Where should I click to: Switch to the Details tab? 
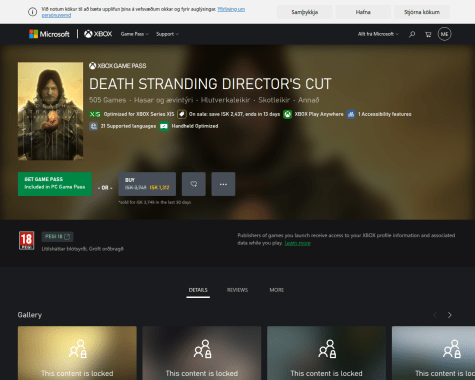pos(198,290)
